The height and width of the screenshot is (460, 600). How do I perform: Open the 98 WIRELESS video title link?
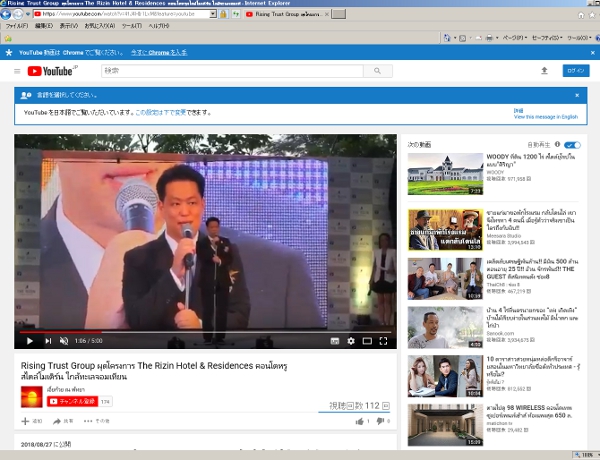(x=529, y=412)
